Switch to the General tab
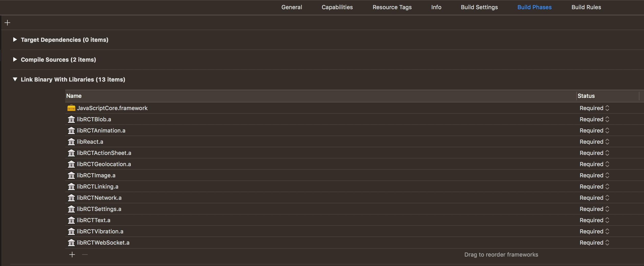This screenshot has width=644, height=266. point(292,7)
